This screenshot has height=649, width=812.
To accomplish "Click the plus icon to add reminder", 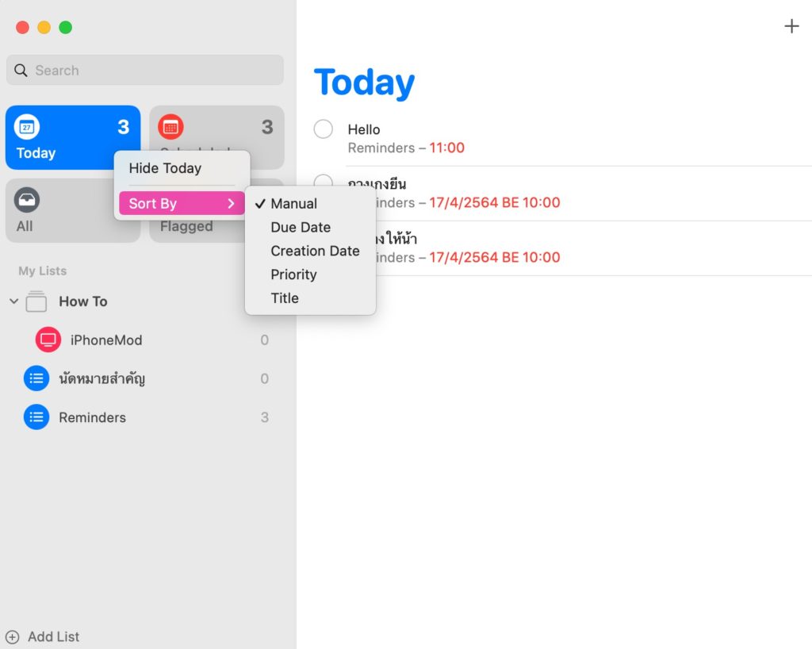I will point(791,26).
